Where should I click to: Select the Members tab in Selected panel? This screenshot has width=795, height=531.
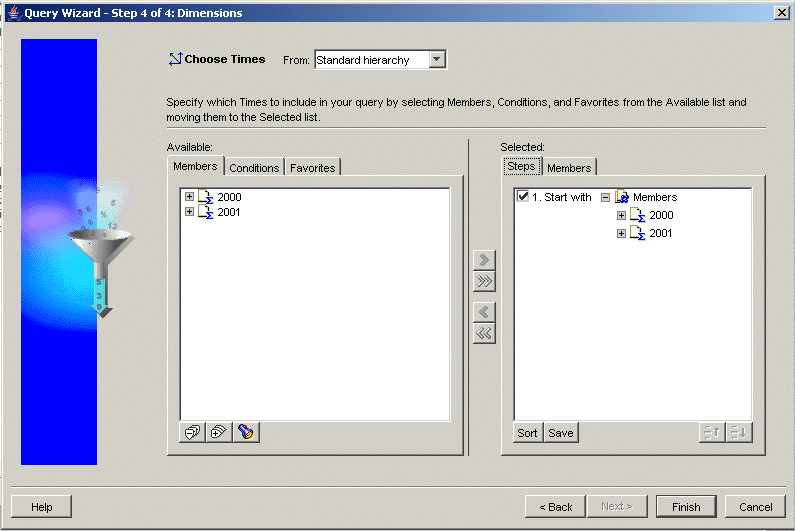[x=569, y=167]
